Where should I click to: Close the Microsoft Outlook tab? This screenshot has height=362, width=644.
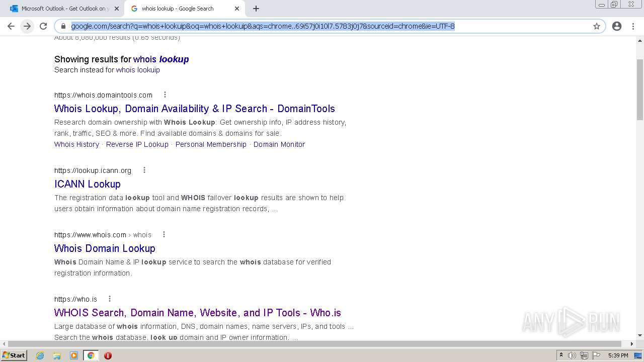(117, 9)
